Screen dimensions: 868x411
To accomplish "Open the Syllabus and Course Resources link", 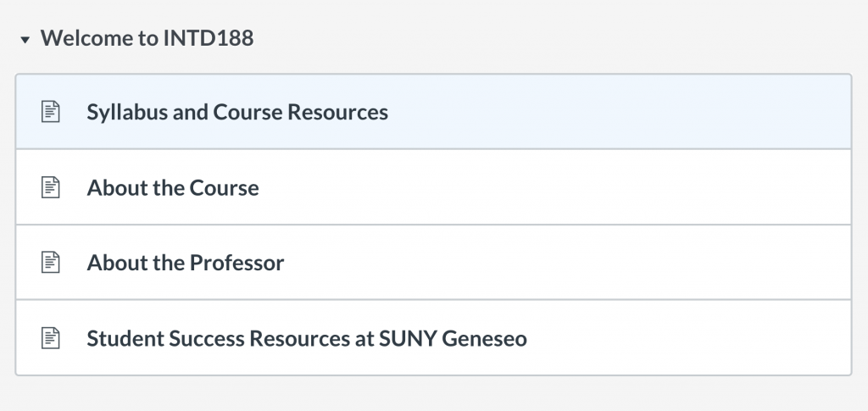I will pyautogui.click(x=237, y=112).
